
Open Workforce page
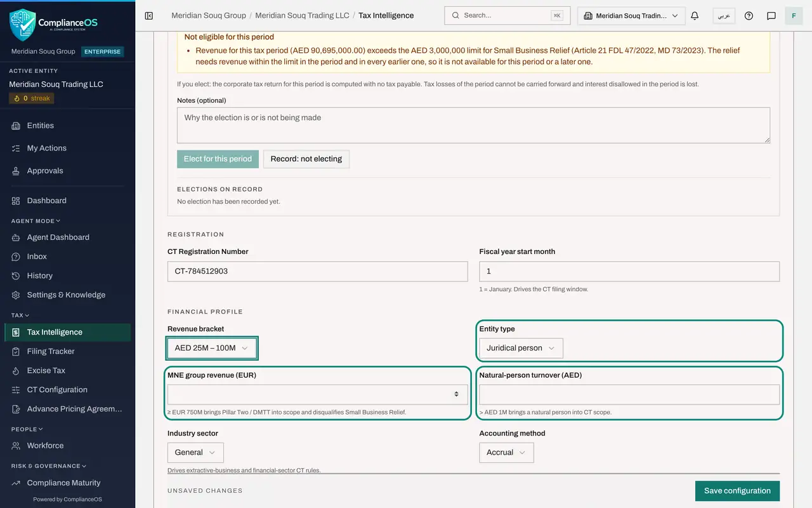pos(67,446)
